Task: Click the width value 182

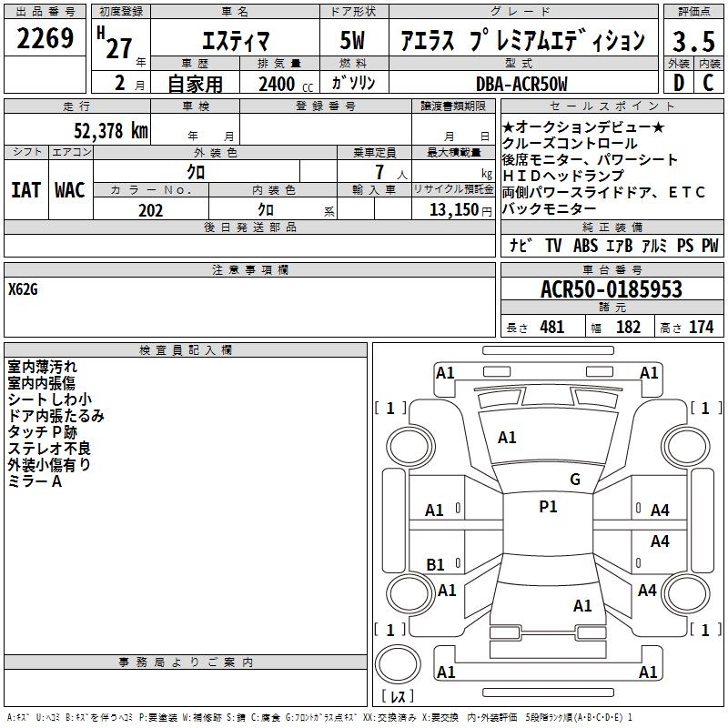Action: tap(628, 328)
